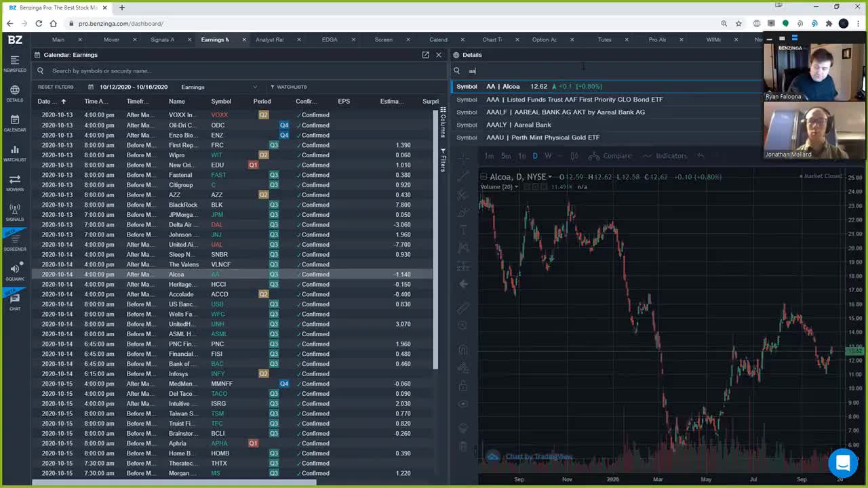Close the Signals workspace tab

[189, 40]
